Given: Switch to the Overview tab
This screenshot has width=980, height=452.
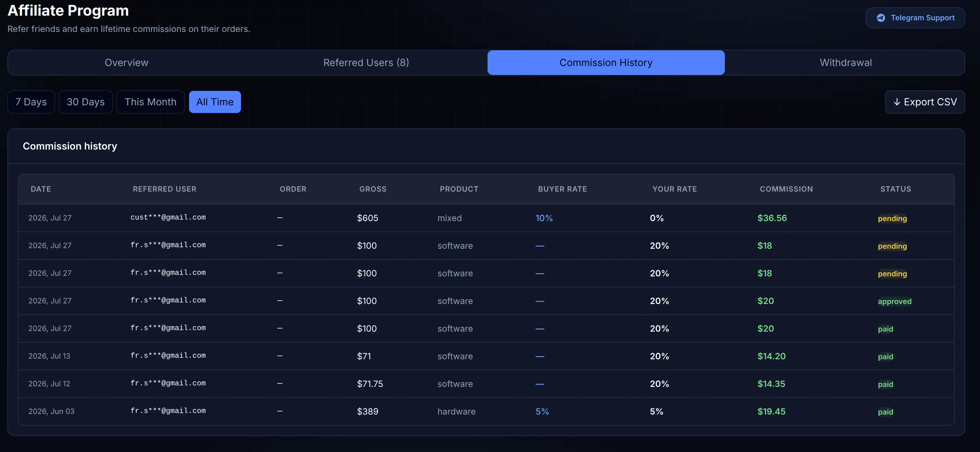Looking at the screenshot, I should (127, 63).
